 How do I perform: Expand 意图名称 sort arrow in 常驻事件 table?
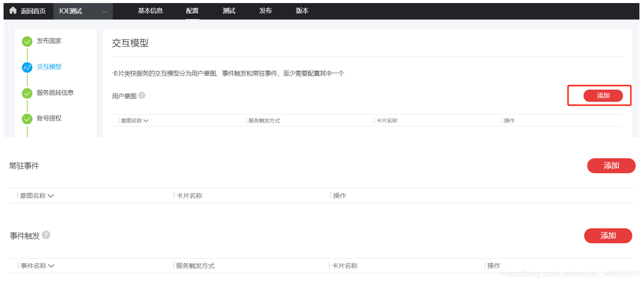point(50,196)
